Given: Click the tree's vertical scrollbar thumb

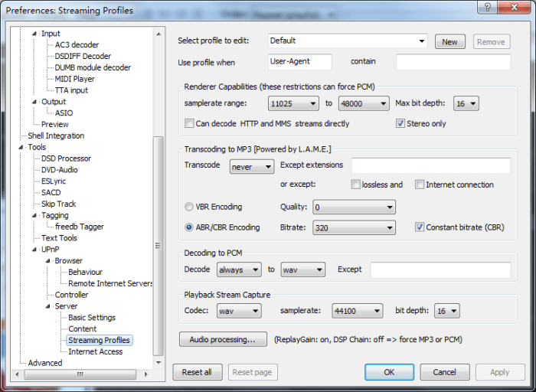Looking at the screenshot, I should 159,246.
